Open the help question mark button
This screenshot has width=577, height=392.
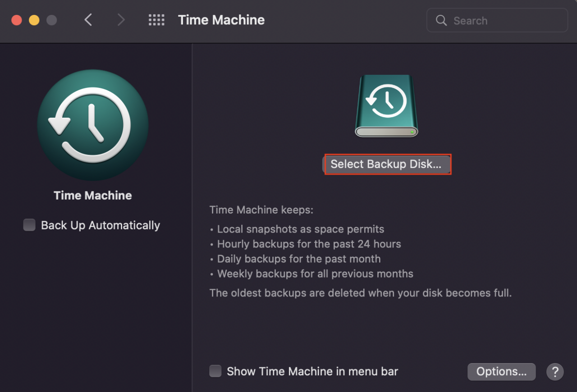(555, 372)
